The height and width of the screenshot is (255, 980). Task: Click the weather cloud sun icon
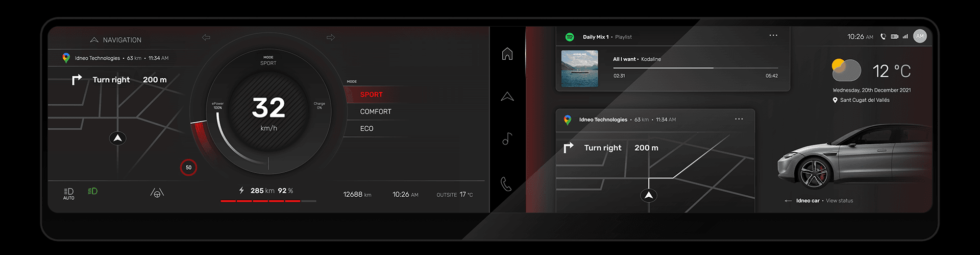846,71
